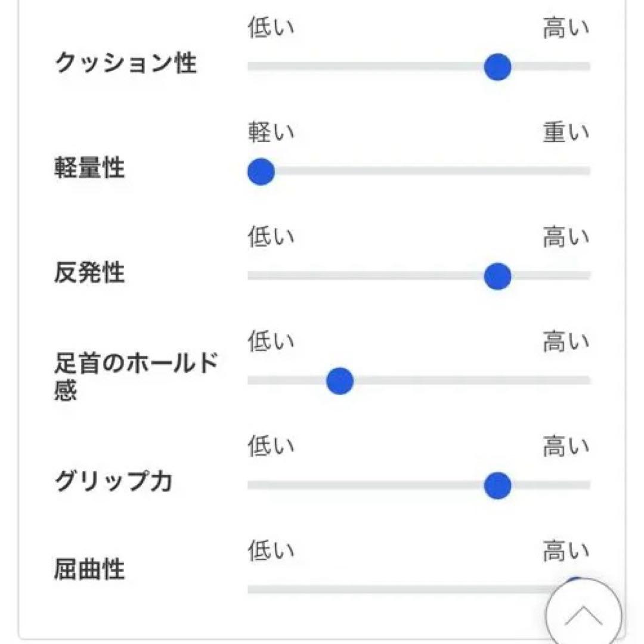Click the 軽量性 slider handle
644x644 pixels.
point(261,172)
